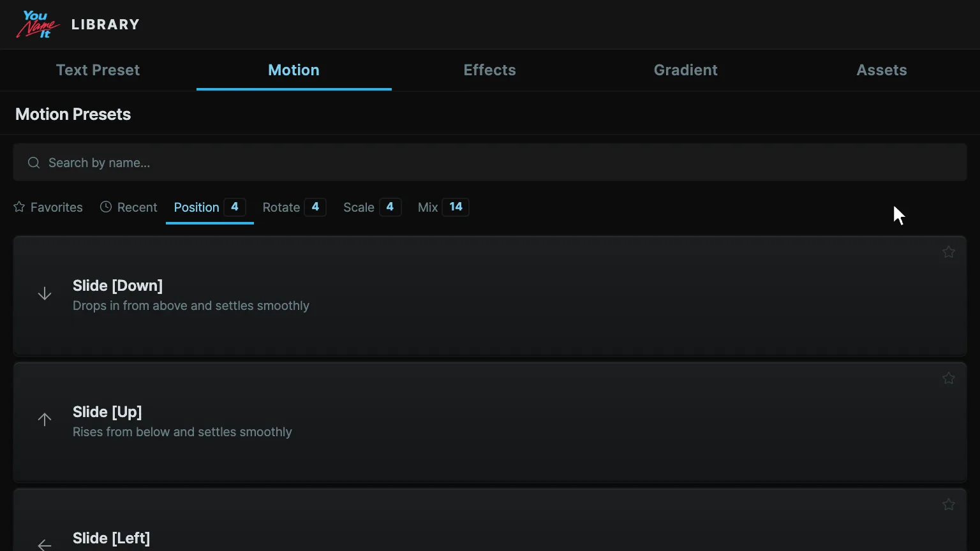Focus the Search by name field
Image resolution: width=980 pixels, height=551 pixels.
[490, 163]
